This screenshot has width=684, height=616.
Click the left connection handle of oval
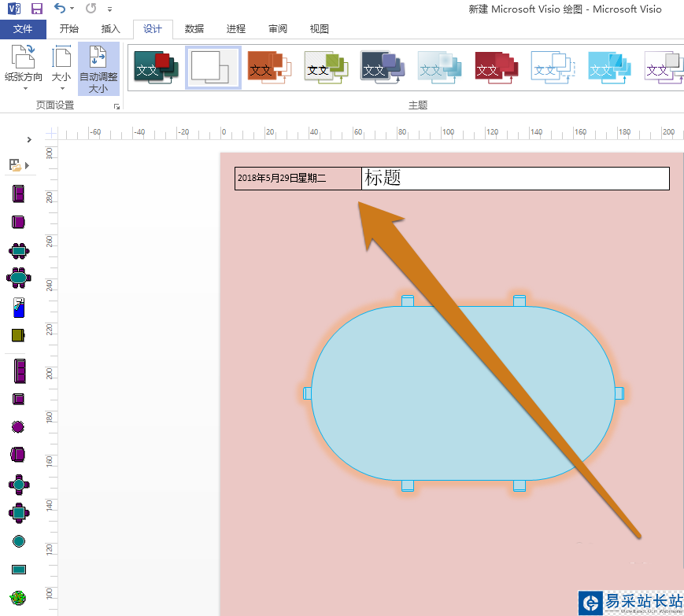coord(308,393)
